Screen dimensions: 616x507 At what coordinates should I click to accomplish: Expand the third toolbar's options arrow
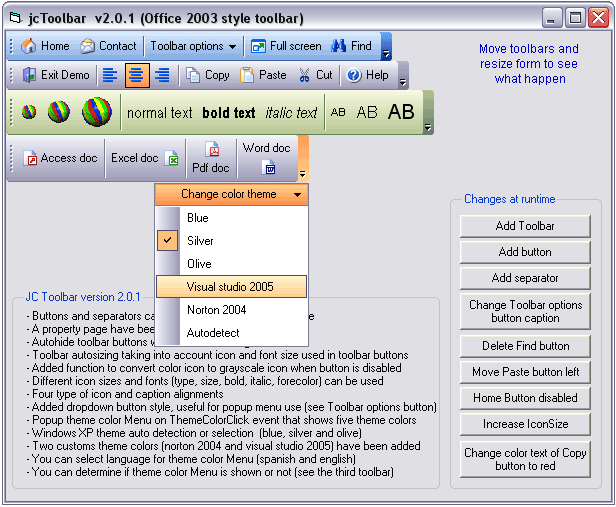click(x=428, y=128)
